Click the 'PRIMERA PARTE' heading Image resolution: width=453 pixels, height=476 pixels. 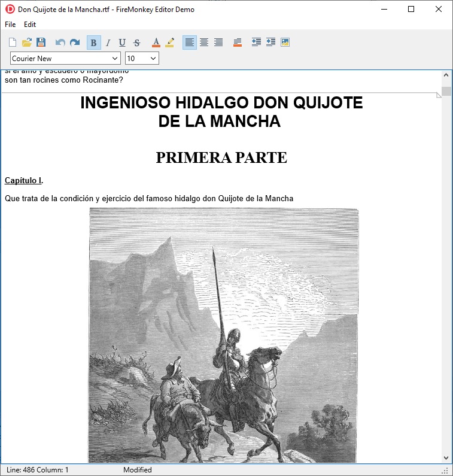[221, 157]
